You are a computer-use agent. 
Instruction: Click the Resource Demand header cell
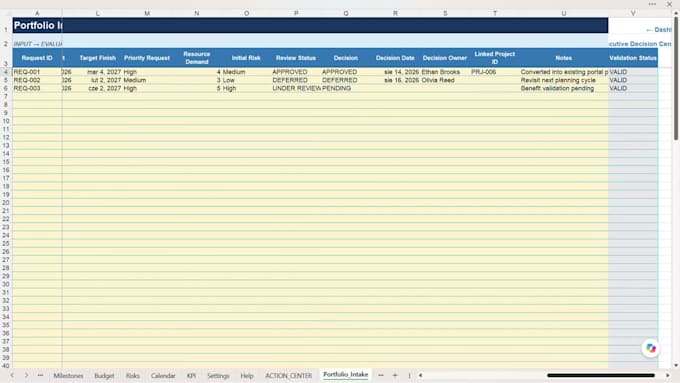click(x=197, y=58)
